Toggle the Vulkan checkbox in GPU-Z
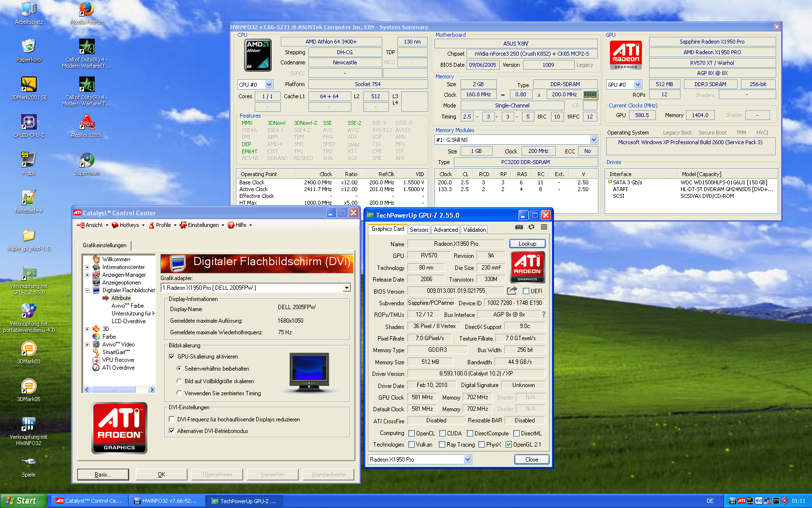This screenshot has height=508, width=812. (412, 445)
